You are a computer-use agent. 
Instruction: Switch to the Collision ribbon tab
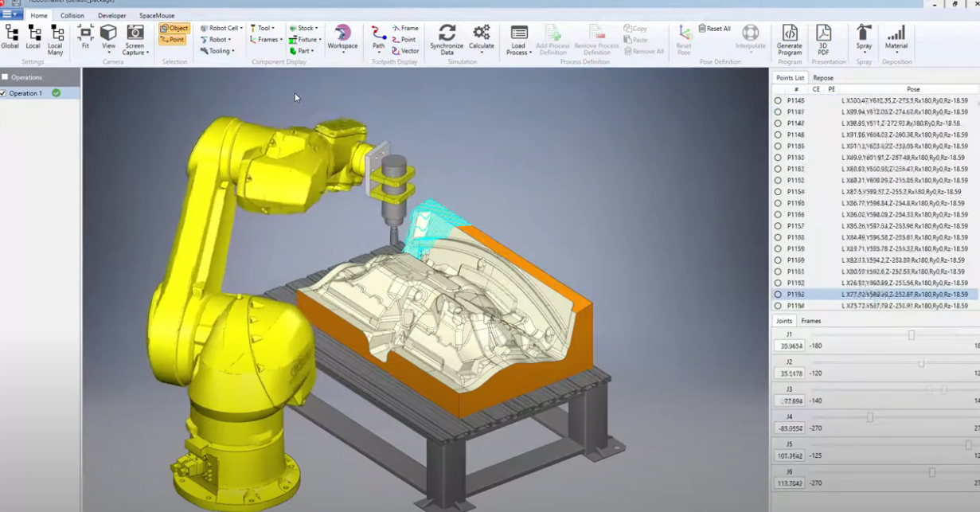pyautogui.click(x=72, y=15)
